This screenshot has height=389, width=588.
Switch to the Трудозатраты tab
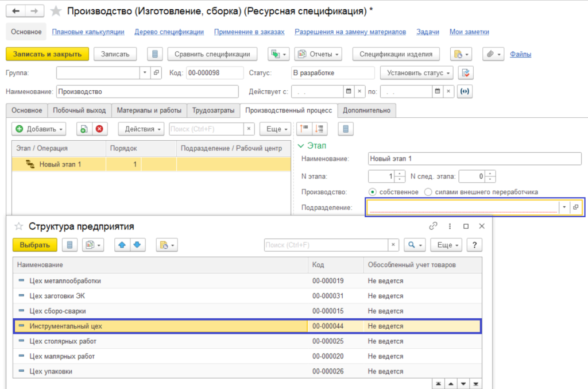(213, 110)
